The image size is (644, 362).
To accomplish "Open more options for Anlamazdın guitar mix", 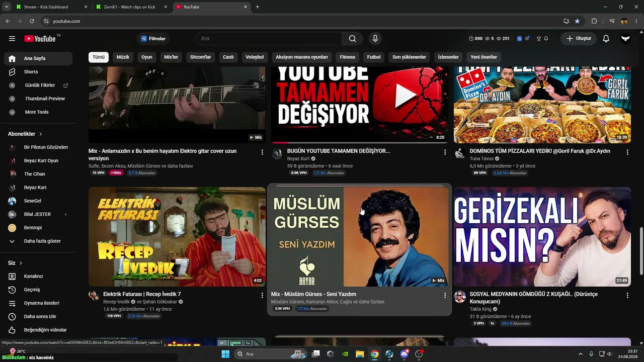I will 262,152.
